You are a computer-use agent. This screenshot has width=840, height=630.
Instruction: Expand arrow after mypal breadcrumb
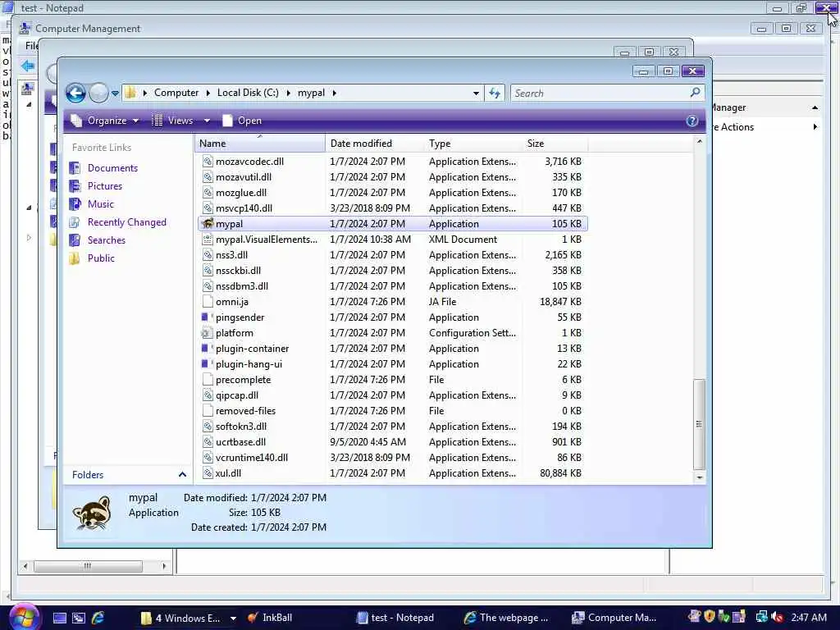click(x=335, y=94)
